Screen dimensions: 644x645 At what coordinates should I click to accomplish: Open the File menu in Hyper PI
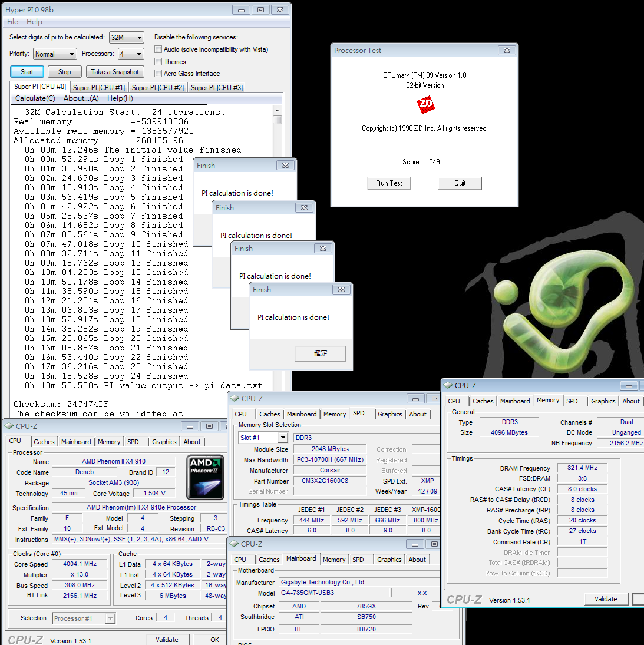[12, 22]
